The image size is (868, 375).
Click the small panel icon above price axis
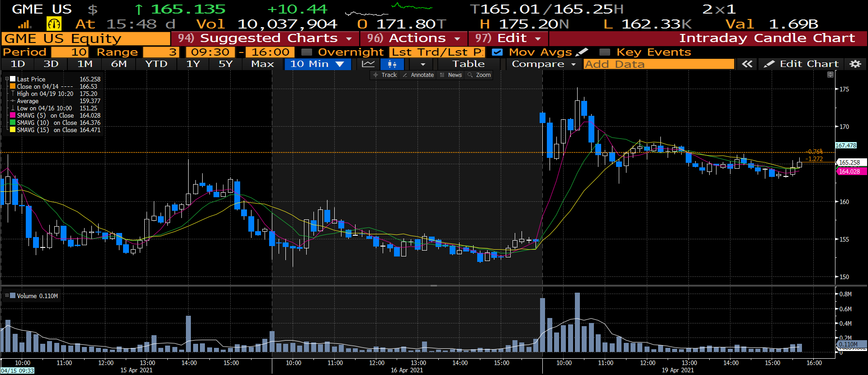click(x=830, y=75)
